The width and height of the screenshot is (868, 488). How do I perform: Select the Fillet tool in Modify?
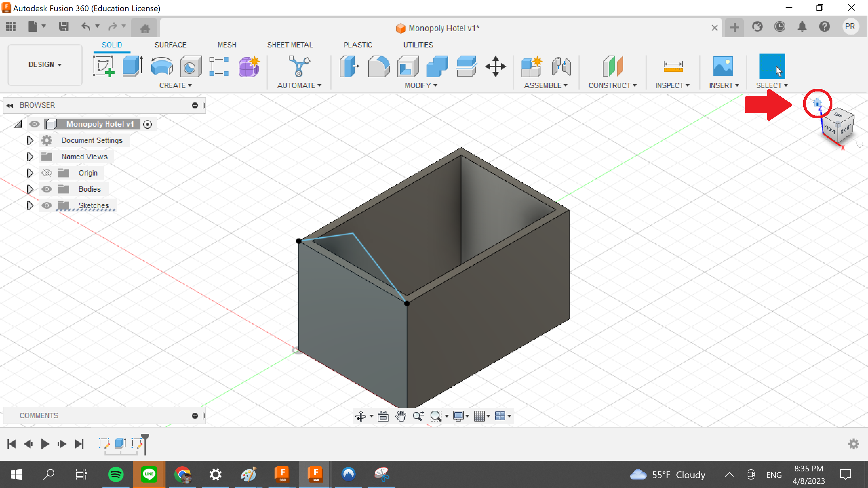(x=379, y=66)
